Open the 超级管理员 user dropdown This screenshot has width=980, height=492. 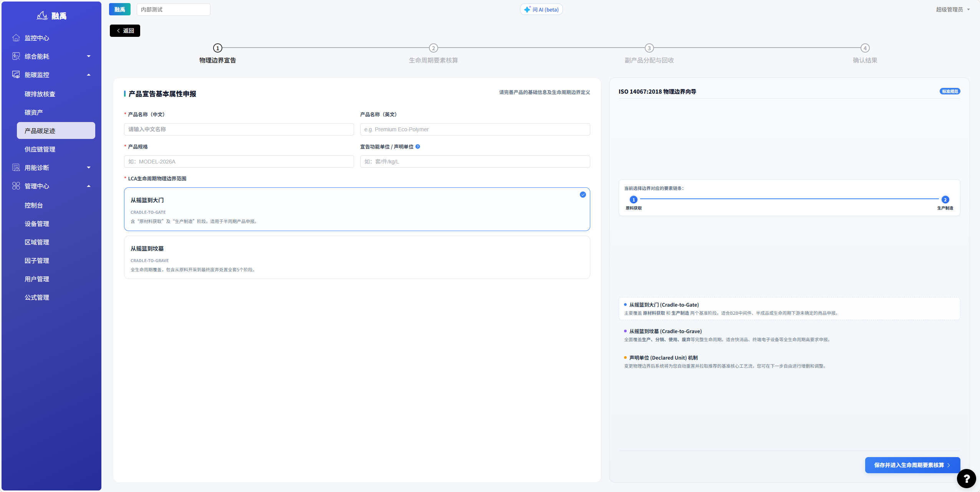pos(953,10)
